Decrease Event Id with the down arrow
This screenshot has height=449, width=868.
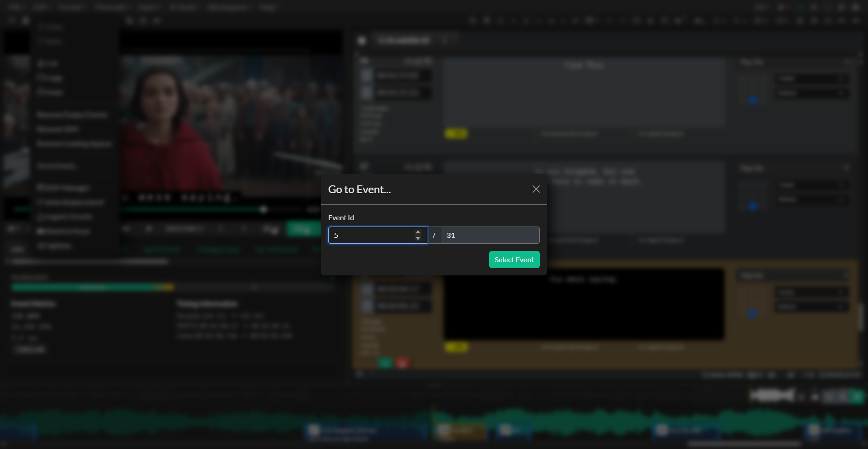418,238
